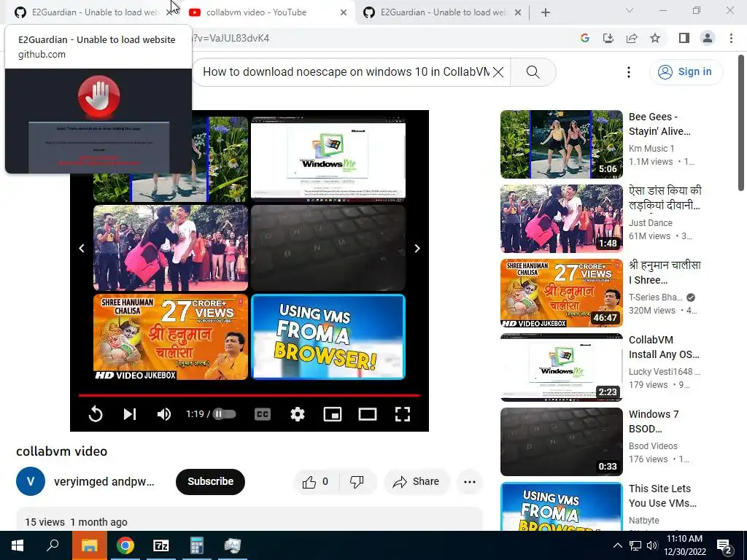Click the page vertical scrollbar

741,122
